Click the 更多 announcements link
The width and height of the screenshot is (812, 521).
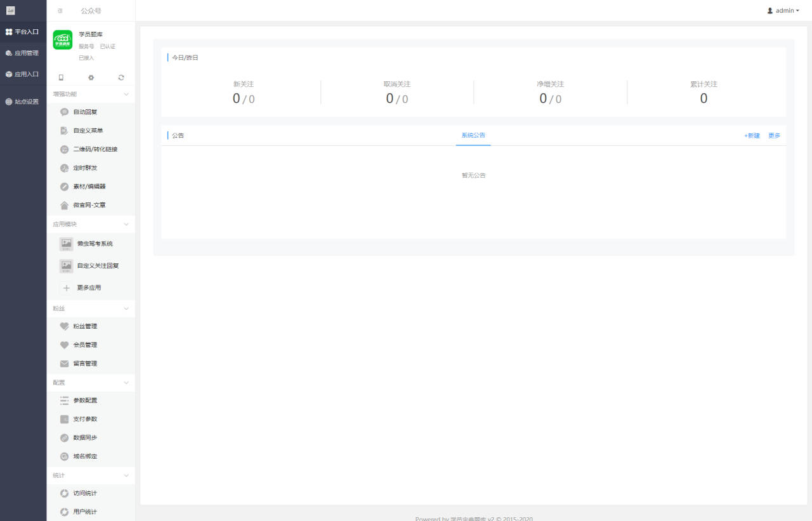coord(775,136)
